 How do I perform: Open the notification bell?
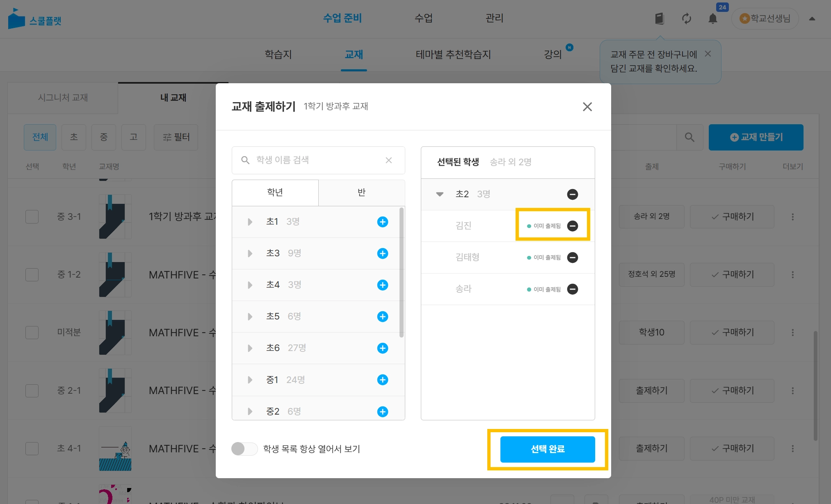coord(712,19)
